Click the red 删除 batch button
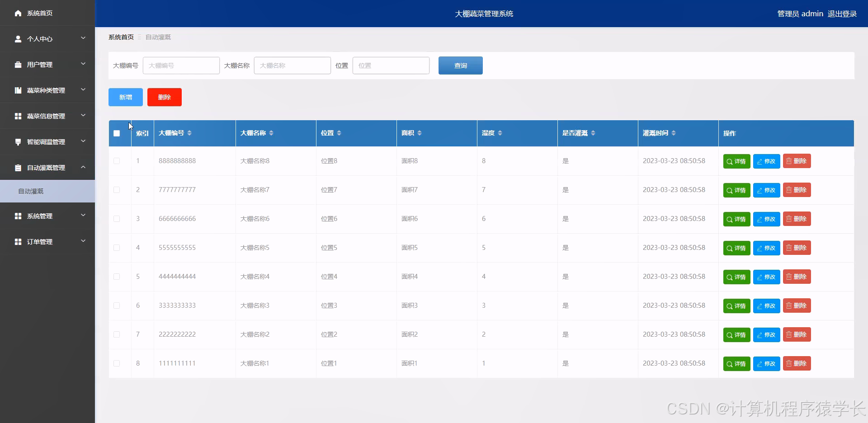Image resolution: width=868 pixels, height=423 pixels. [x=165, y=97]
